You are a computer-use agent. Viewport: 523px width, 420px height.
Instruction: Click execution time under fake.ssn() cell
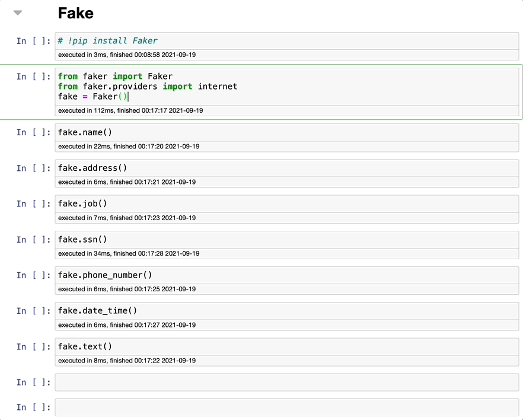pyautogui.click(x=129, y=254)
